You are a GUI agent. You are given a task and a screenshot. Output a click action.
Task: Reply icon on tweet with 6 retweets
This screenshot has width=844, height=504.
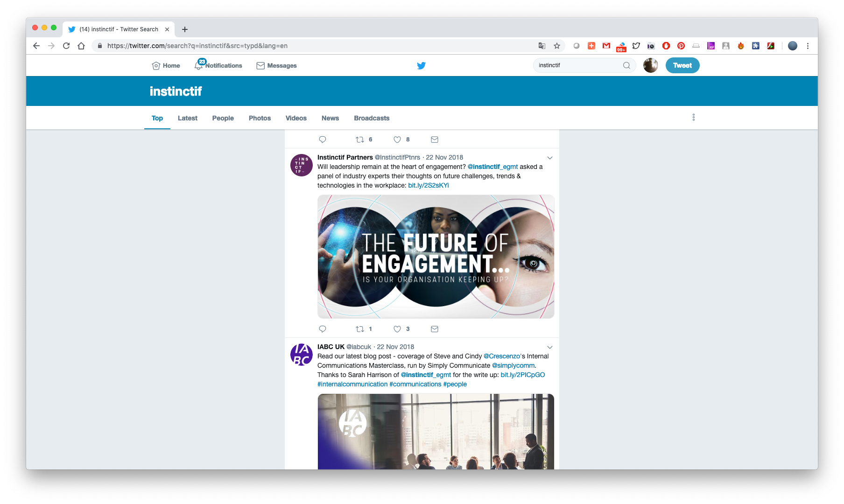coord(323,140)
